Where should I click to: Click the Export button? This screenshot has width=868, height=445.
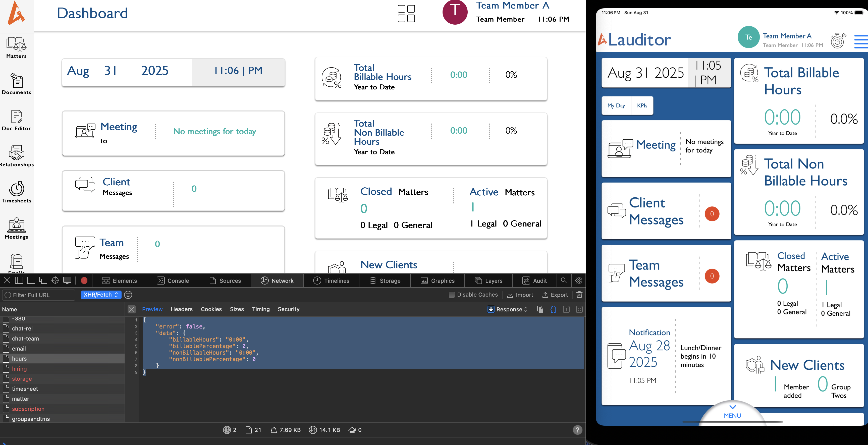pos(555,295)
